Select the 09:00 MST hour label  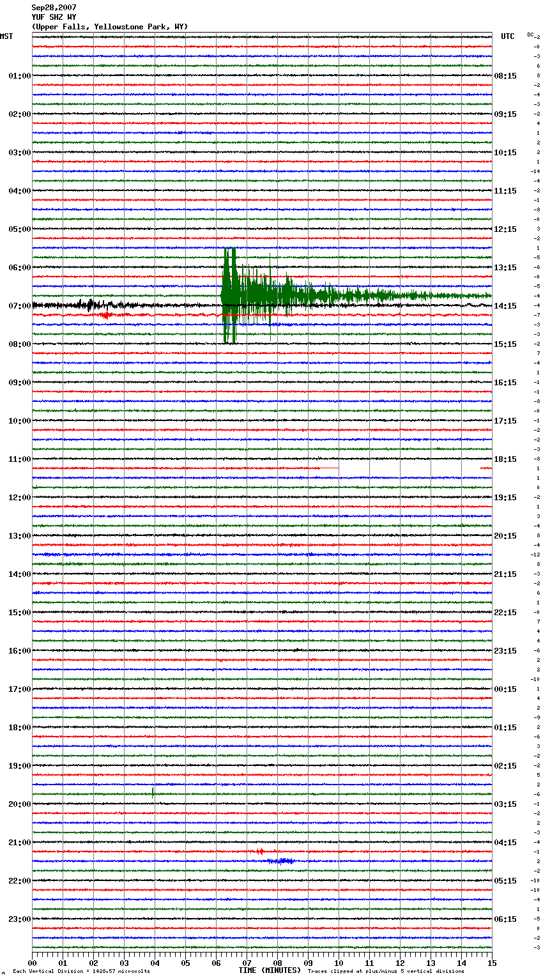[20, 383]
